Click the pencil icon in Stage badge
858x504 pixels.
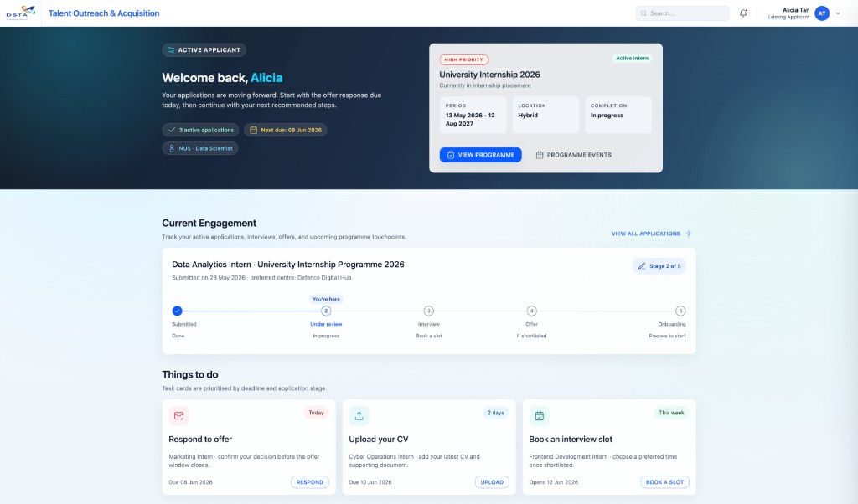click(642, 266)
